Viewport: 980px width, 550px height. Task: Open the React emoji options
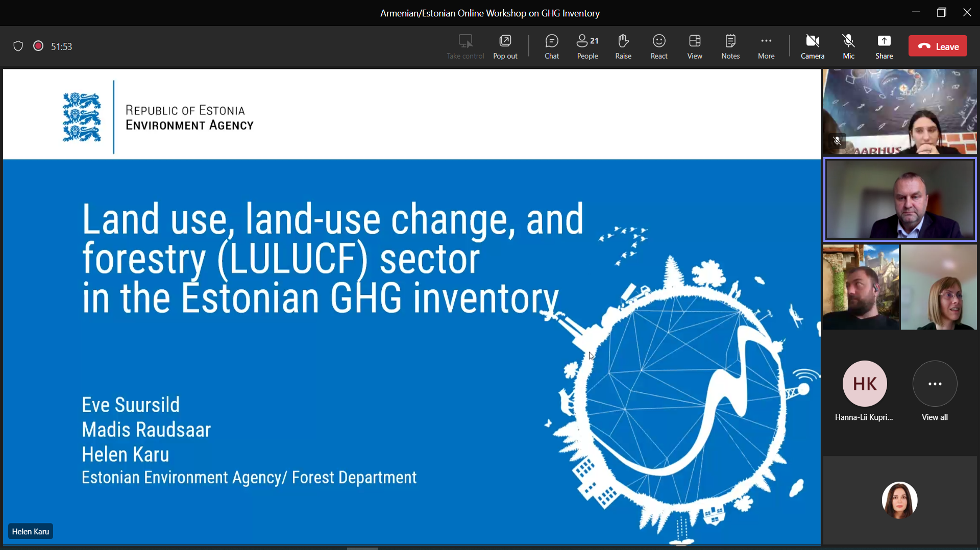point(658,46)
